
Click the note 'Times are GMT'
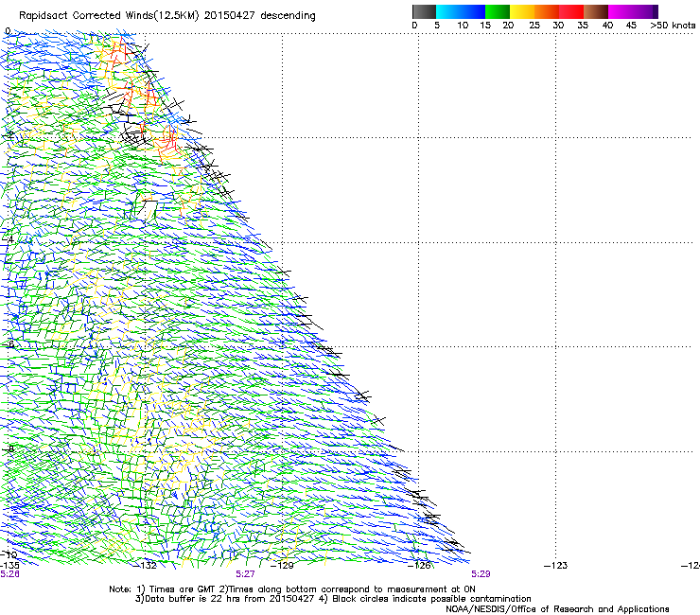click(182, 589)
